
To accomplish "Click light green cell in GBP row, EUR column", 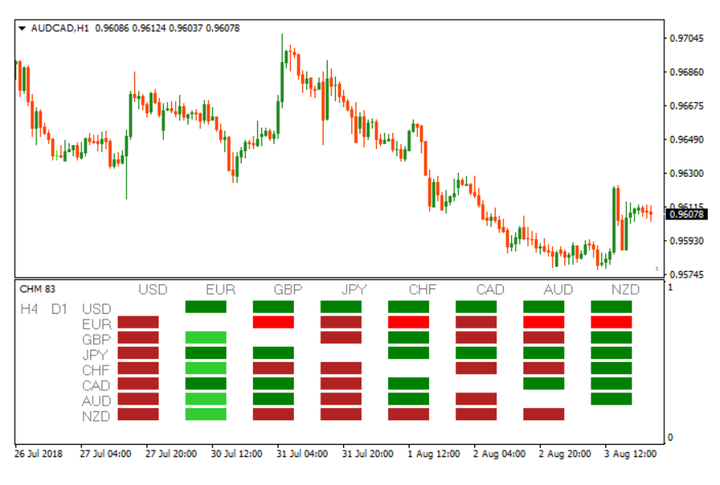I will (206, 338).
